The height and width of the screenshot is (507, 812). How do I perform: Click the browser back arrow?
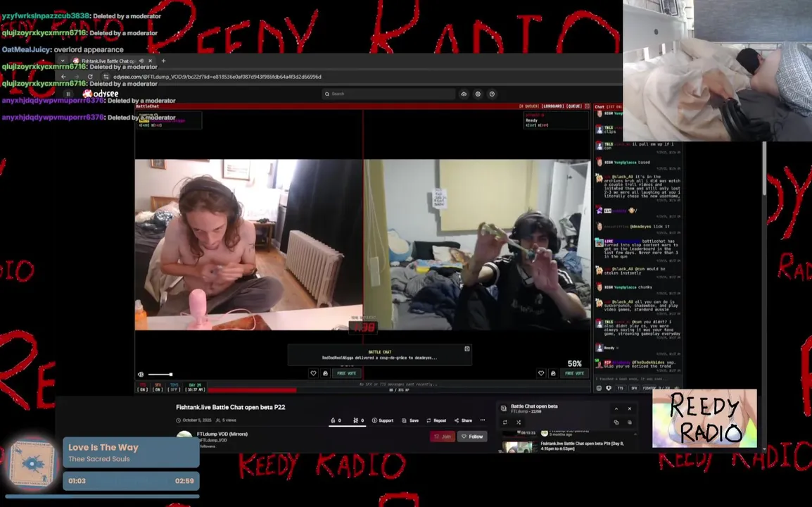click(x=63, y=77)
